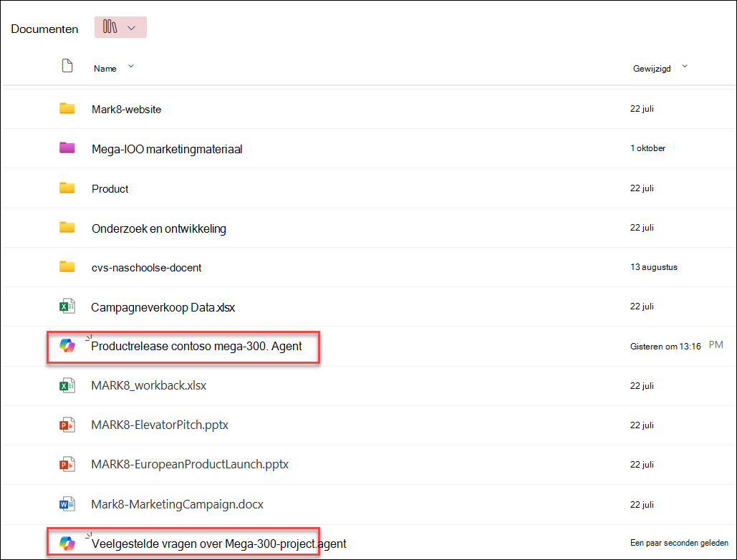Click the Excel icon for Campagneverkoop Data.xlsx
This screenshot has height=560, width=737.
coord(67,306)
